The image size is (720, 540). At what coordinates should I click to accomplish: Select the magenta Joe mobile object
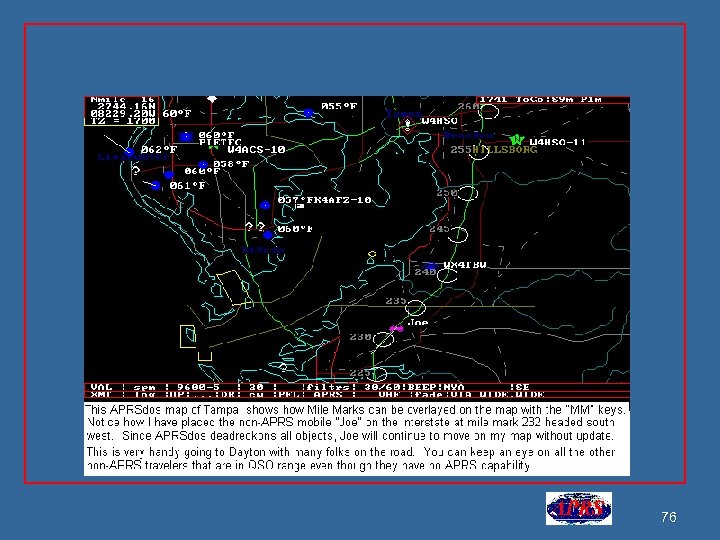[x=396, y=328]
